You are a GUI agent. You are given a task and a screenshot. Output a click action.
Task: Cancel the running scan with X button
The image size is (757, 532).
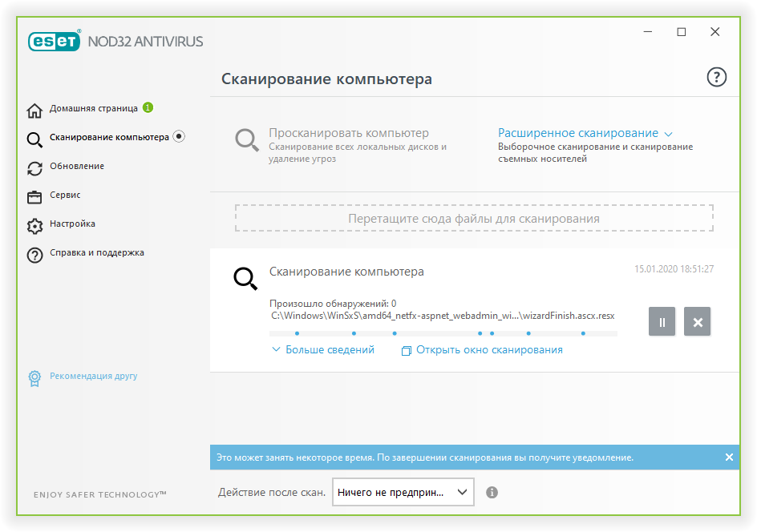[x=697, y=322]
